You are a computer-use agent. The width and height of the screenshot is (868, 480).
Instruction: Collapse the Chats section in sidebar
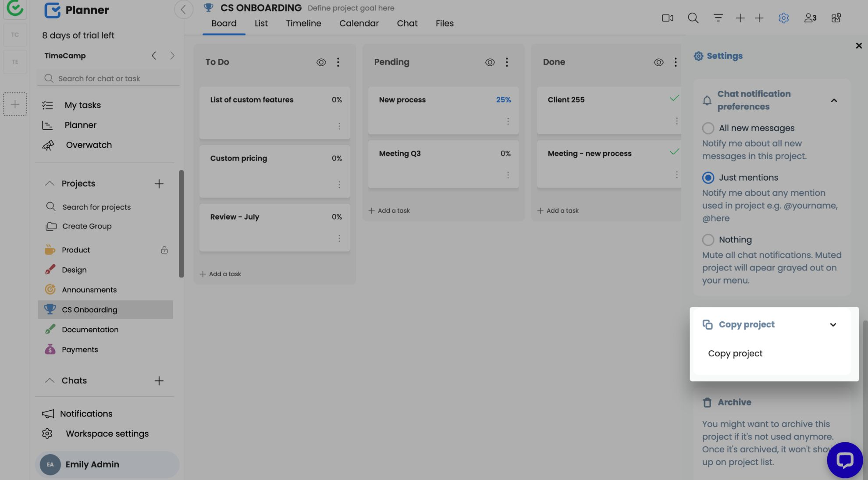point(50,380)
